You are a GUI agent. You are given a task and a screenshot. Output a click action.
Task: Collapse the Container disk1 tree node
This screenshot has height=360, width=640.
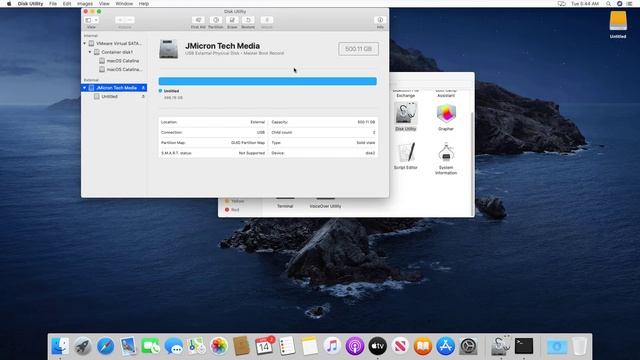pos(90,52)
